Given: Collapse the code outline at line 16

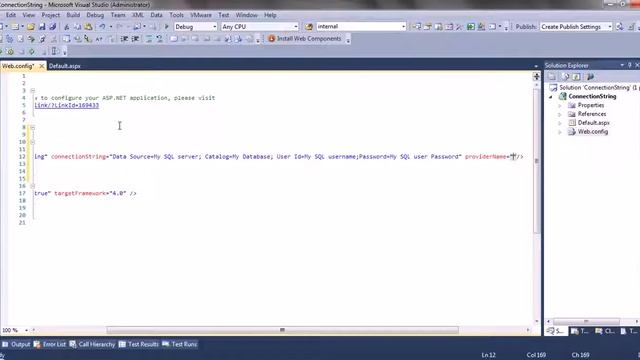Looking at the screenshot, I should coord(33,186).
